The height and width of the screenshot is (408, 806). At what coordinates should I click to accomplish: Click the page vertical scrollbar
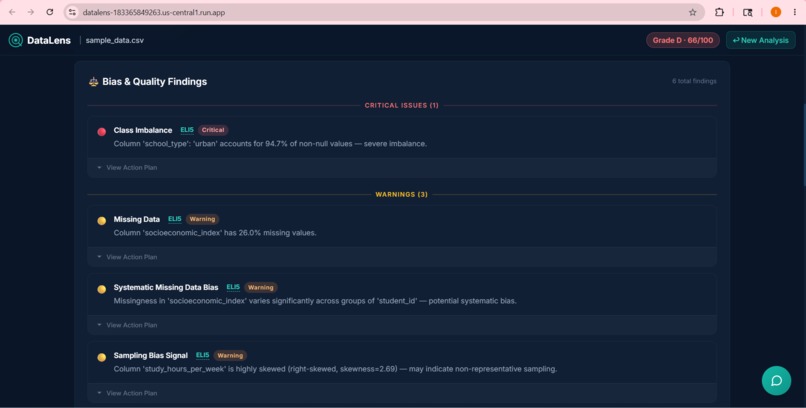pos(804,144)
